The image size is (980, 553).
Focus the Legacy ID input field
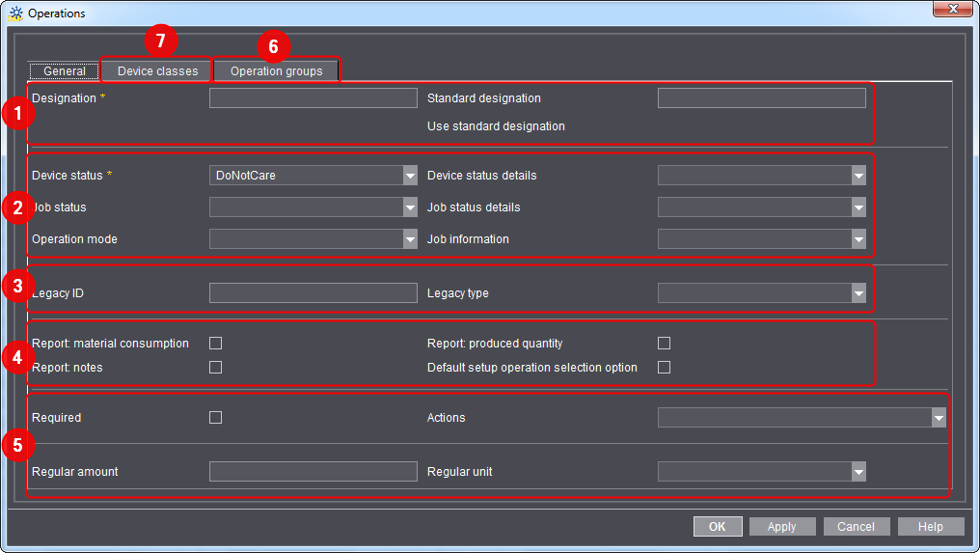pos(313,293)
